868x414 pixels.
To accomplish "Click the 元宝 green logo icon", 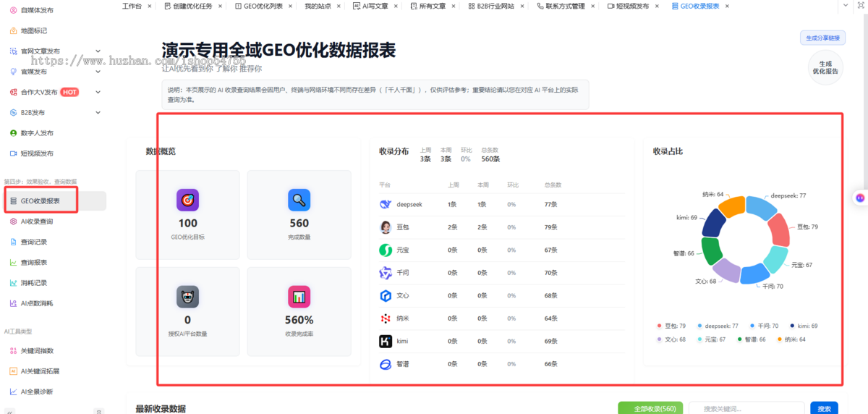I will pyautogui.click(x=386, y=250).
